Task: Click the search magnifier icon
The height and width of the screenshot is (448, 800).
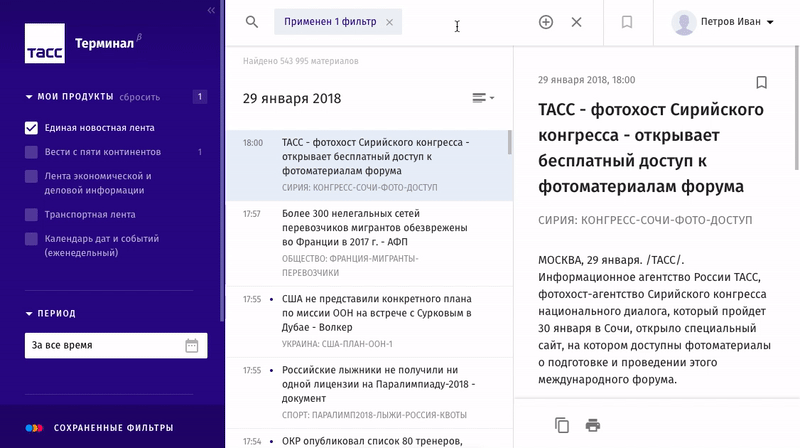Action: tap(252, 22)
